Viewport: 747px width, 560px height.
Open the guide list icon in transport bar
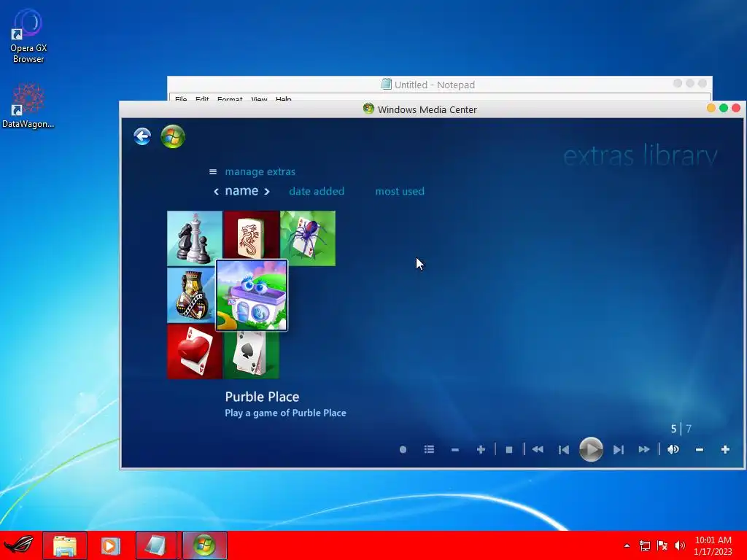click(429, 449)
